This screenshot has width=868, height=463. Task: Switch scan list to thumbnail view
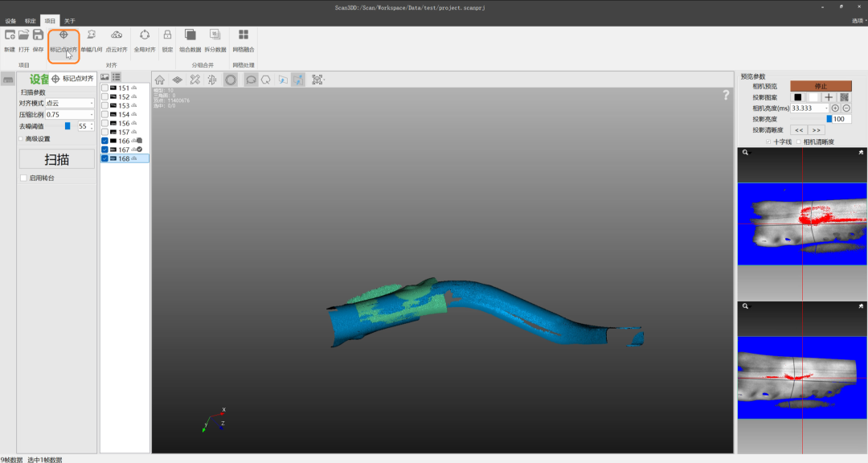[104, 77]
